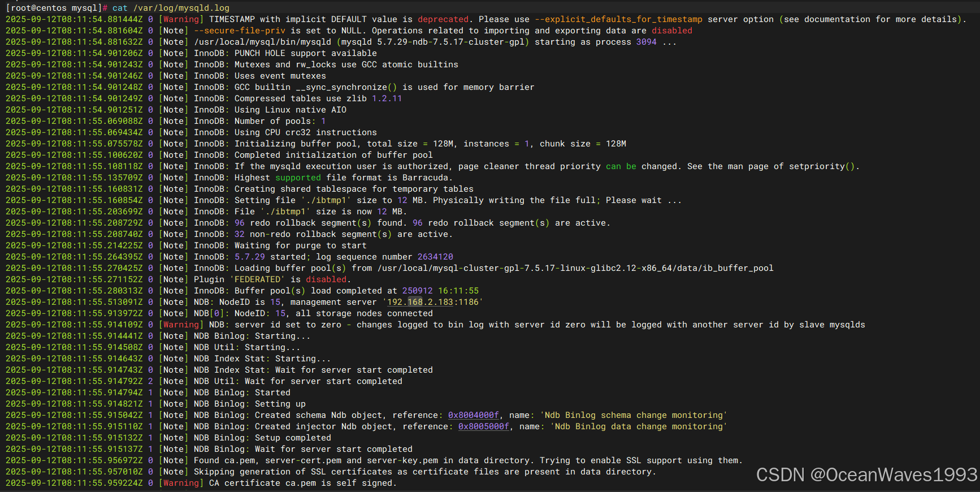This screenshot has height=492, width=980.
Task: Click the 'chunk size = 128M' text
Action: click(x=583, y=144)
